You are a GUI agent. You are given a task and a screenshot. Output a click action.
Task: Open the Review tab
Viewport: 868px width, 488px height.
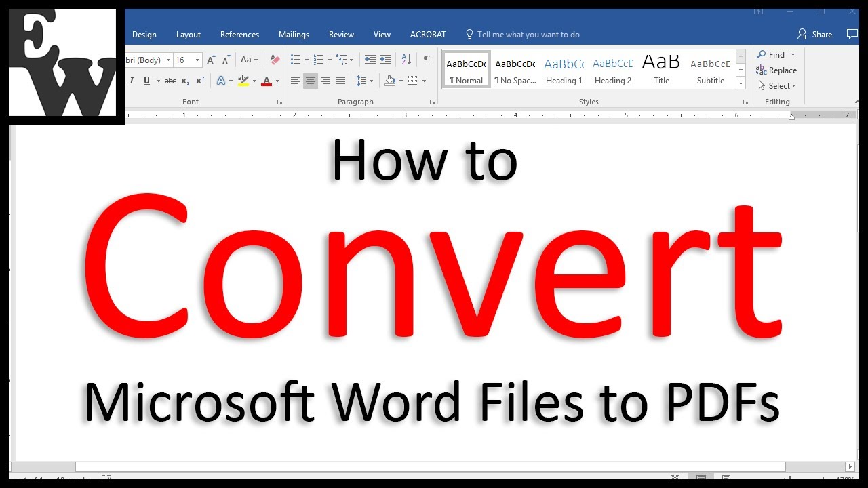tap(341, 35)
